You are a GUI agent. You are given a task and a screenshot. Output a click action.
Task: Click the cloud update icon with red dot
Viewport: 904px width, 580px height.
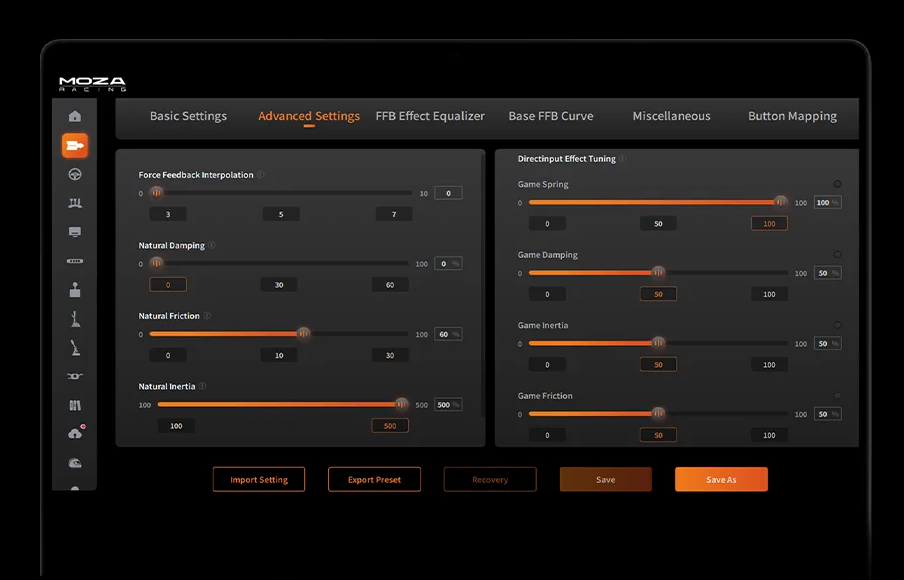pos(76,434)
